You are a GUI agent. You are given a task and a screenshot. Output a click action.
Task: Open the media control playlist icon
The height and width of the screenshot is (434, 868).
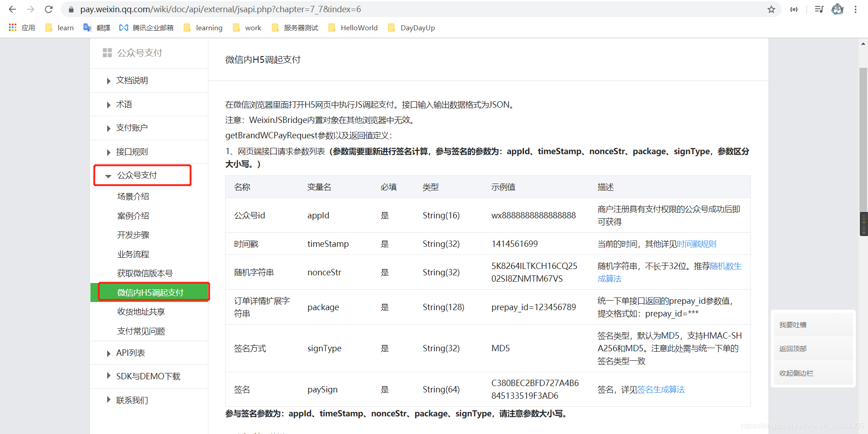point(819,9)
